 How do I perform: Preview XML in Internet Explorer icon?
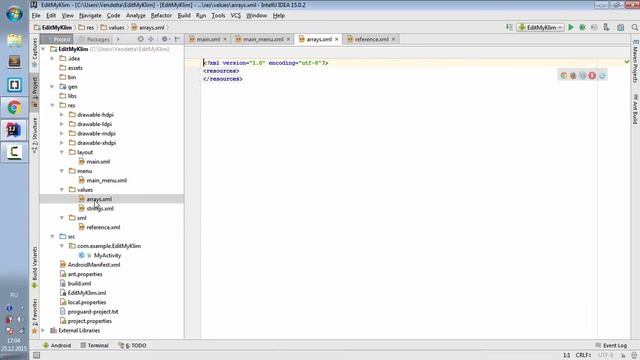click(602, 76)
